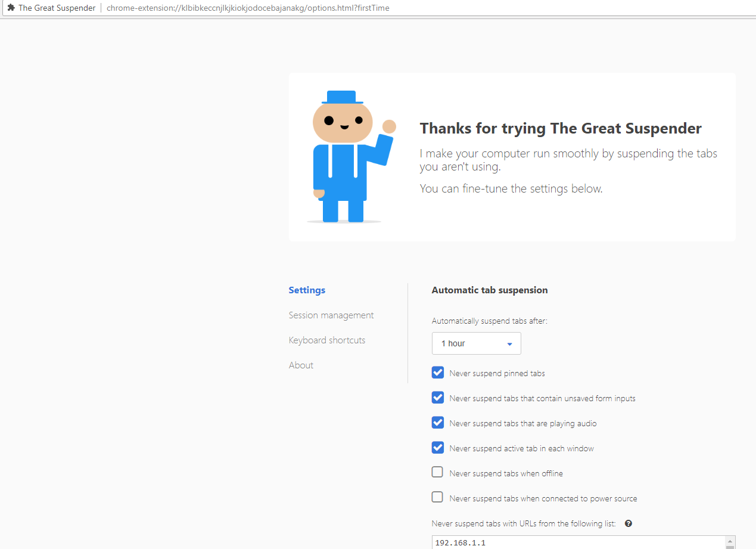Click the 'Thanks for trying The Great Suspender' heading
756x549 pixels.
pos(561,128)
